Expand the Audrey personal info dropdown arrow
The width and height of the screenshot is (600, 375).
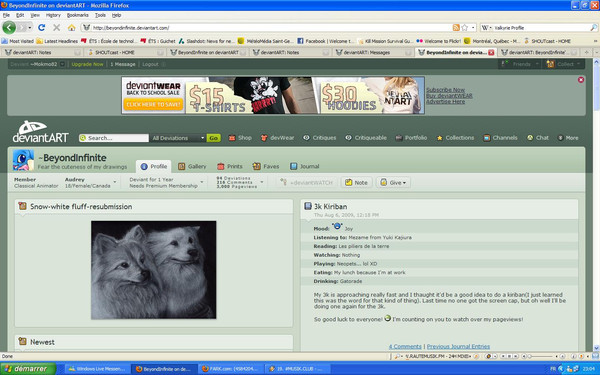pyautogui.click(x=115, y=182)
